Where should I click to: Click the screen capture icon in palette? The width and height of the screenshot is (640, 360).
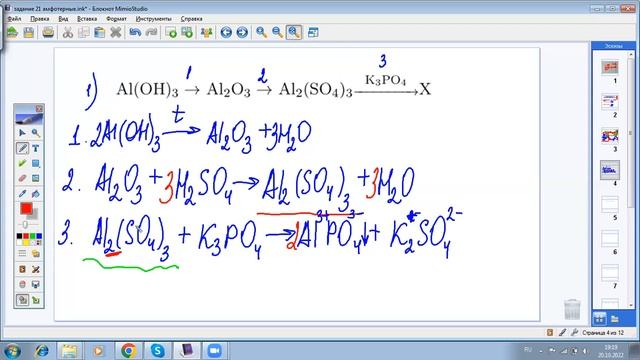point(36,284)
